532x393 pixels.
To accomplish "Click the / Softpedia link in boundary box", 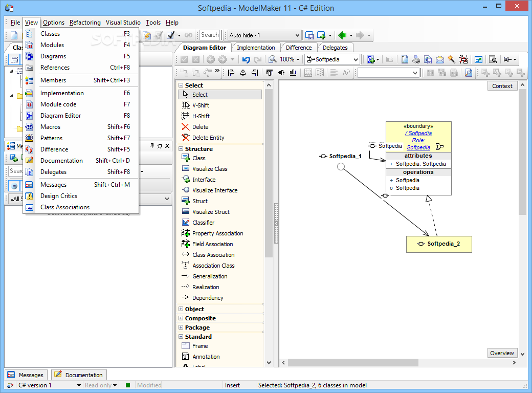I will pyautogui.click(x=418, y=133).
